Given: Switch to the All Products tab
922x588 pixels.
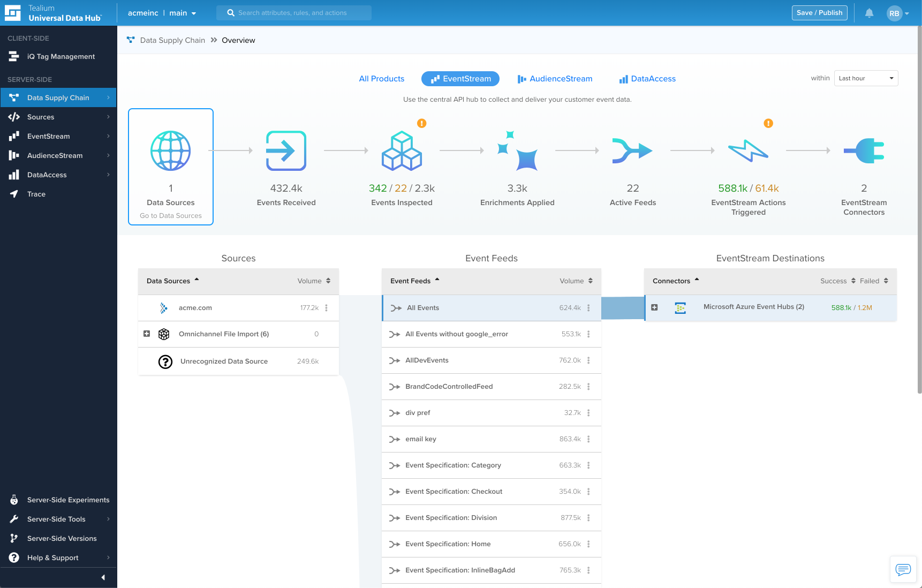Looking at the screenshot, I should [x=382, y=78].
